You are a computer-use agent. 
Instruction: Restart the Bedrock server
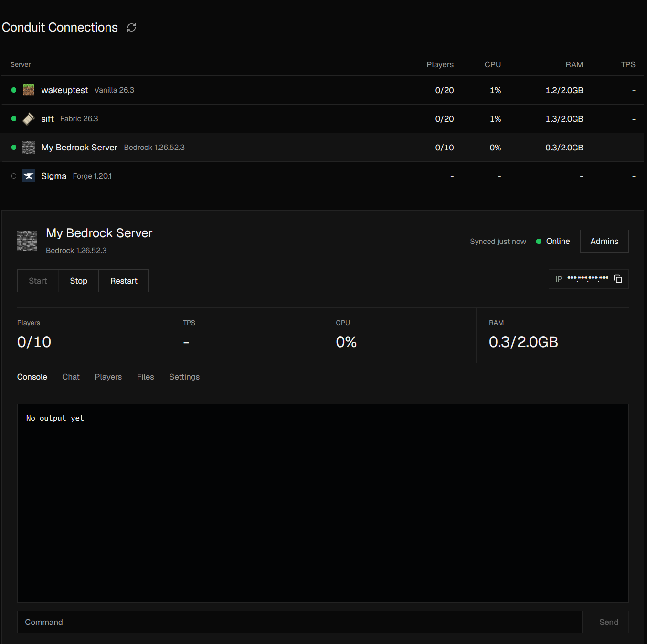[x=124, y=281]
